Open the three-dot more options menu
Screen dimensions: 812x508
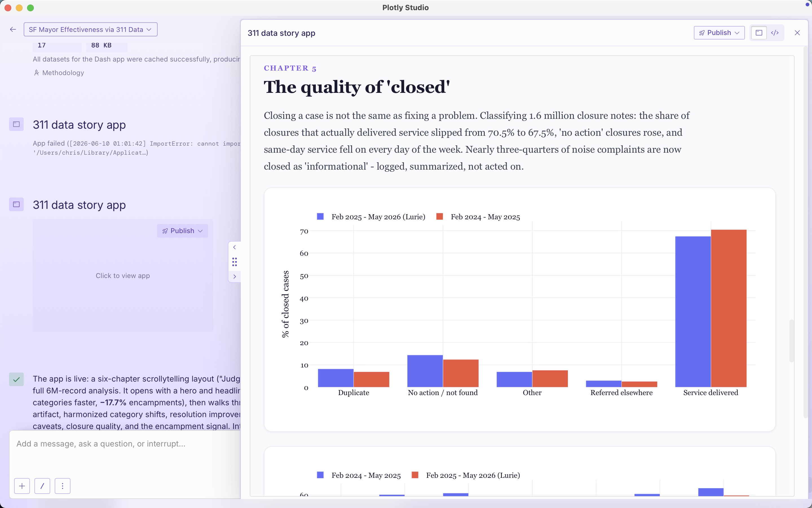click(62, 486)
